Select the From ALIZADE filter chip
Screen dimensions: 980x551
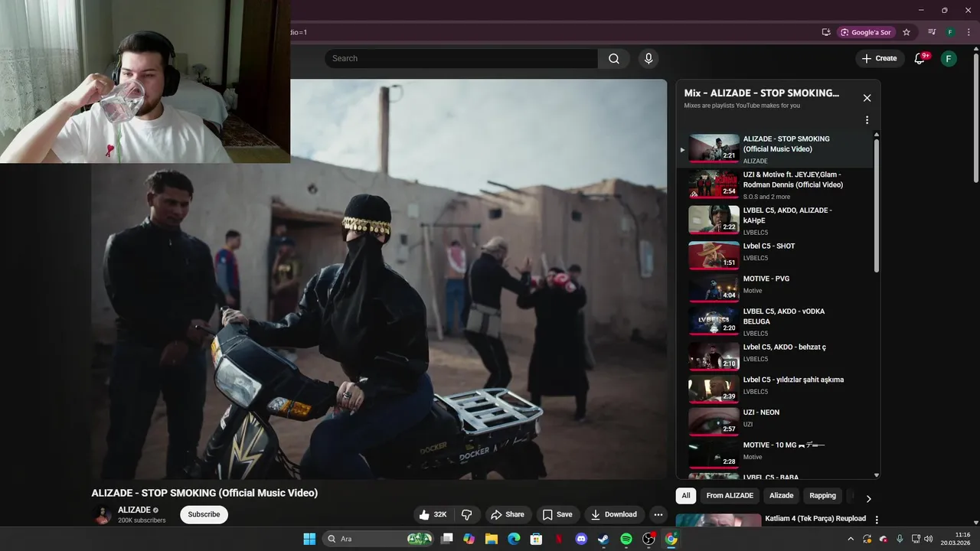pos(730,496)
